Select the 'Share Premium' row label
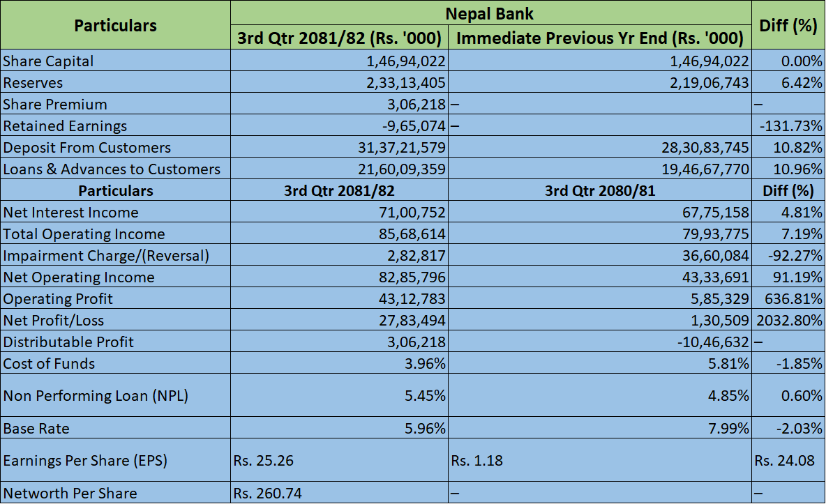The image size is (826, 504). (55, 105)
